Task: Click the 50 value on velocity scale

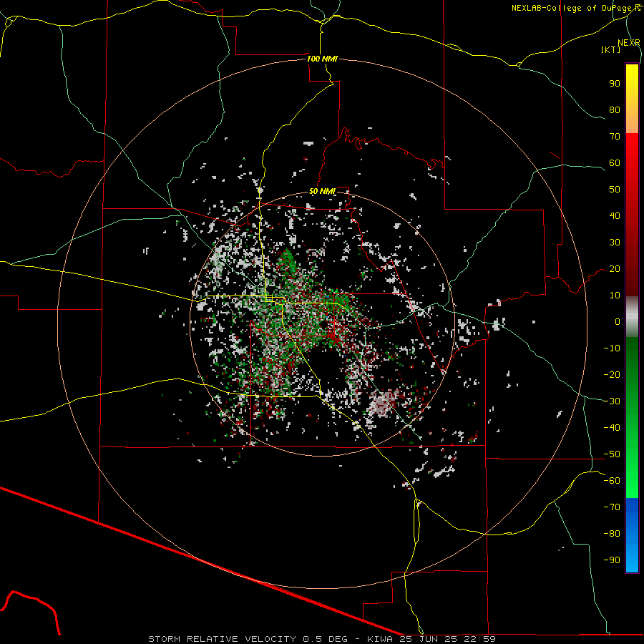Action: [615, 190]
